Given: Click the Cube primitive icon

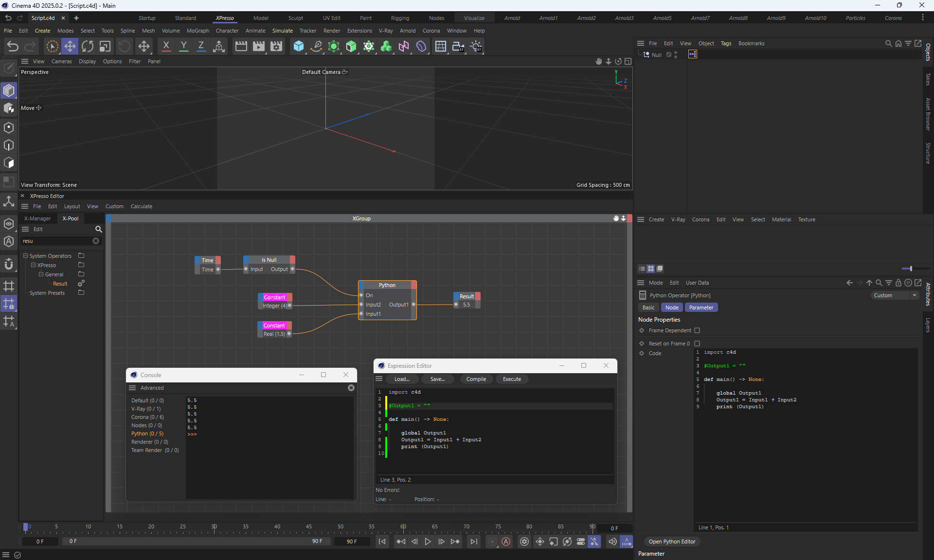Looking at the screenshot, I should [298, 46].
